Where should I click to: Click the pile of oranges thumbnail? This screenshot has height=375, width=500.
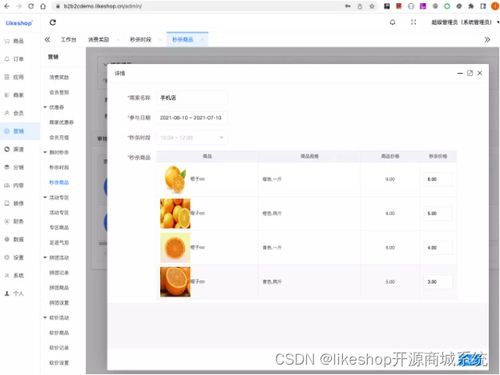[x=175, y=213]
